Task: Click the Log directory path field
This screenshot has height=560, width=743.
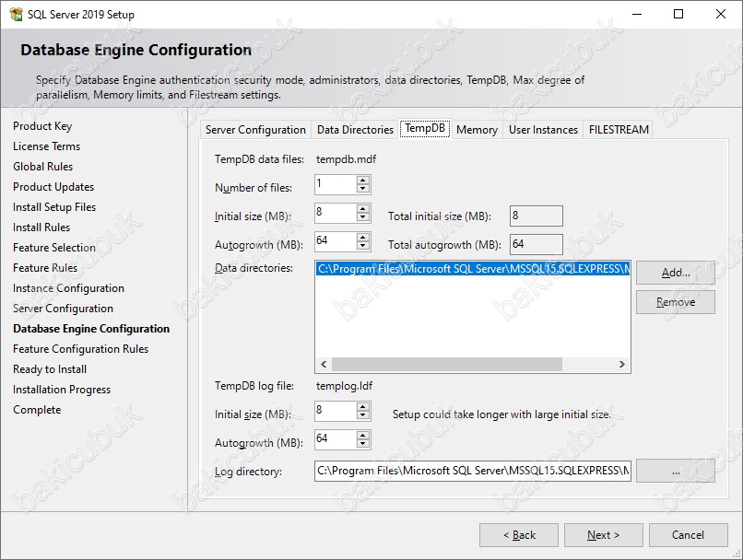Action: [472, 471]
